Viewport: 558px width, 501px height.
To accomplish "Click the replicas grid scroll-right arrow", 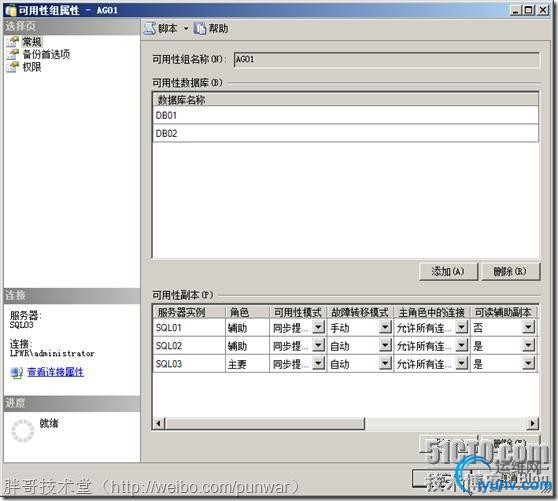I will tap(532, 423).
